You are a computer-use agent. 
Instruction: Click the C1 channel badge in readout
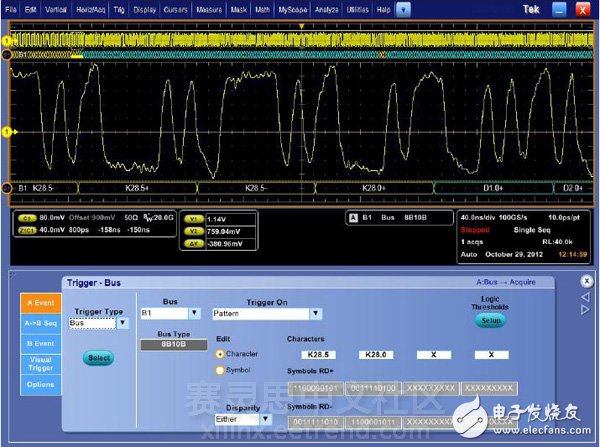[27, 215]
